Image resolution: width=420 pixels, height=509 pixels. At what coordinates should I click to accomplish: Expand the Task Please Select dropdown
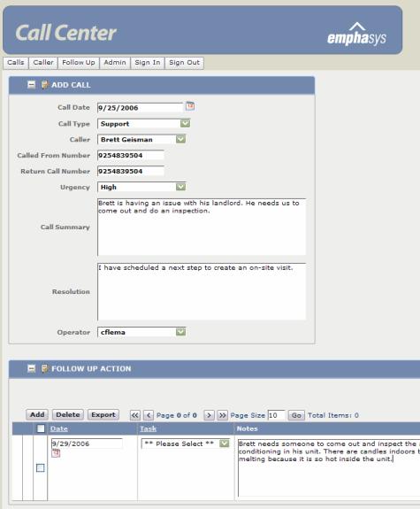pyautogui.click(x=186, y=443)
